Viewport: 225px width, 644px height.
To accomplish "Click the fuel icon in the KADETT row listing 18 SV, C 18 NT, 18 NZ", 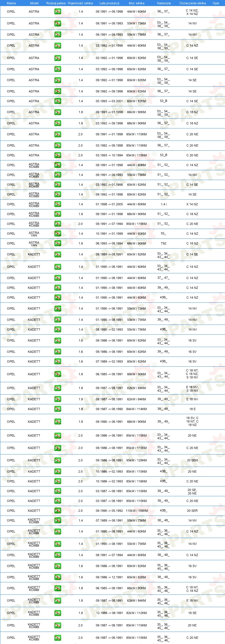I will (x=58, y=422).
